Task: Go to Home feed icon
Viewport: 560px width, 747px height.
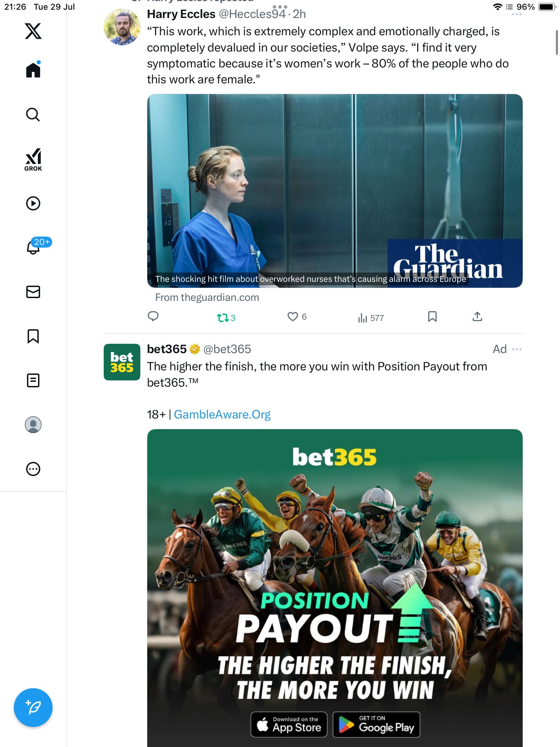Action: click(33, 70)
